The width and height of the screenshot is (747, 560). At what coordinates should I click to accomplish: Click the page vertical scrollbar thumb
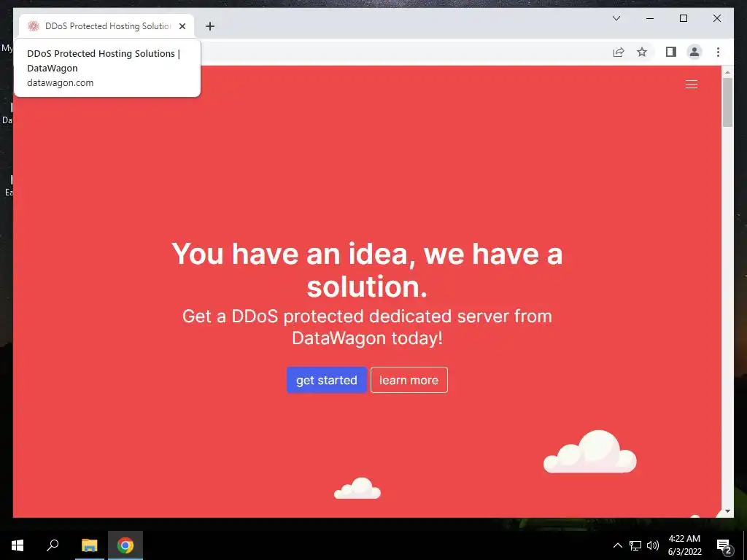727,102
